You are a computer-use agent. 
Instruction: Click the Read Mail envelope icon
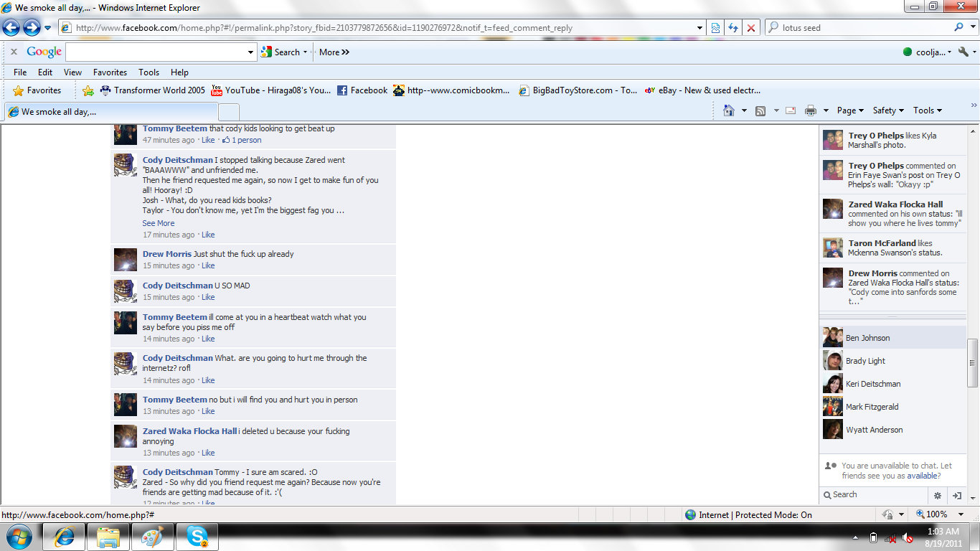(791, 110)
